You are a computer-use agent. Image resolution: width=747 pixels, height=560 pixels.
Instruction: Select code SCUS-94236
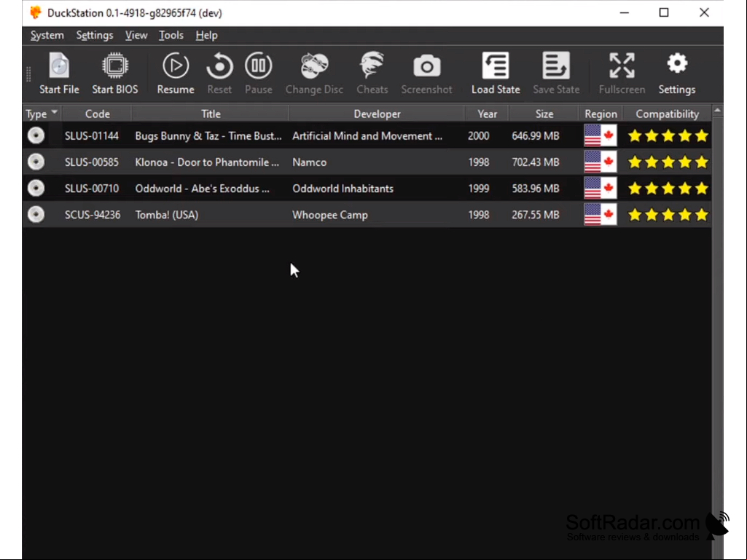coord(93,214)
